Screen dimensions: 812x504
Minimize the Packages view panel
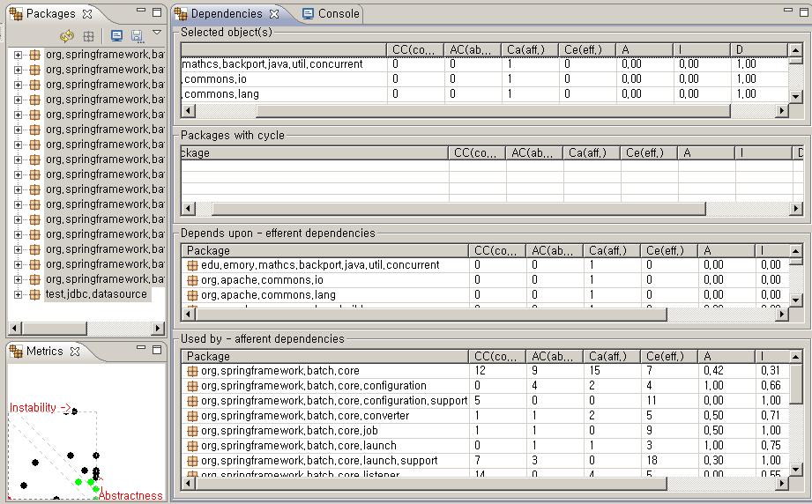(x=141, y=11)
